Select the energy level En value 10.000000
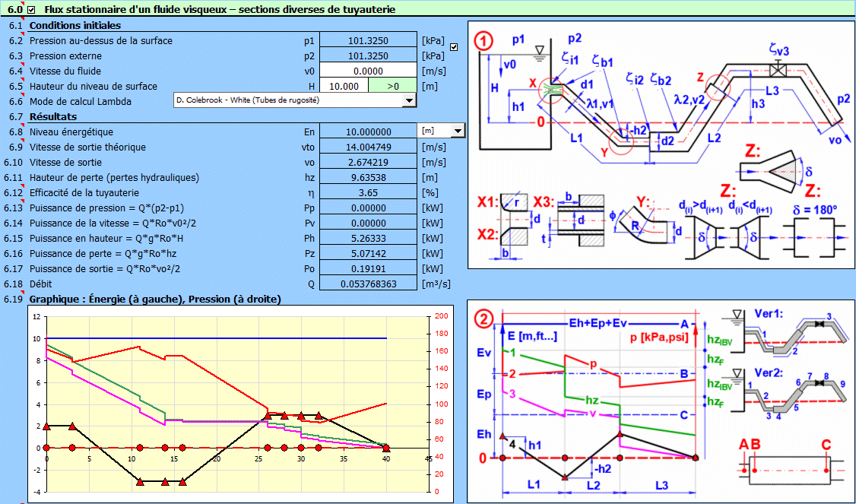 click(x=369, y=131)
